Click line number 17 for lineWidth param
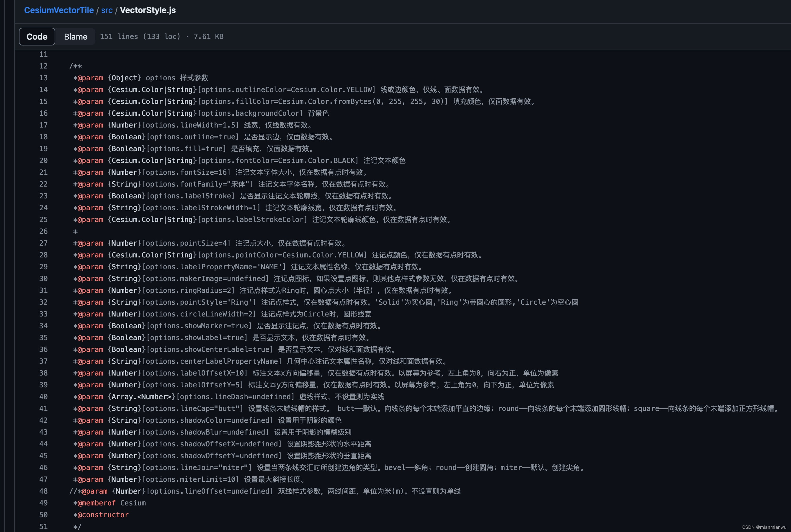 43,125
